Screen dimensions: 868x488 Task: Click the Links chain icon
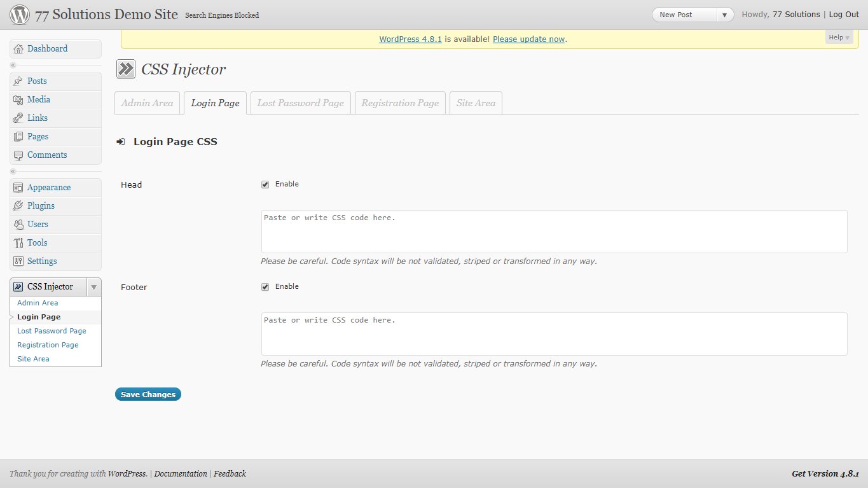pyautogui.click(x=18, y=118)
